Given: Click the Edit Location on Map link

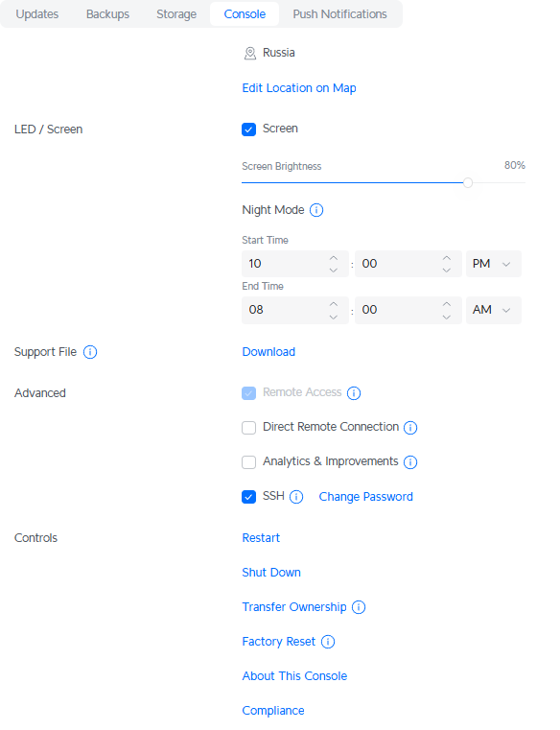Looking at the screenshot, I should tap(299, 88).
